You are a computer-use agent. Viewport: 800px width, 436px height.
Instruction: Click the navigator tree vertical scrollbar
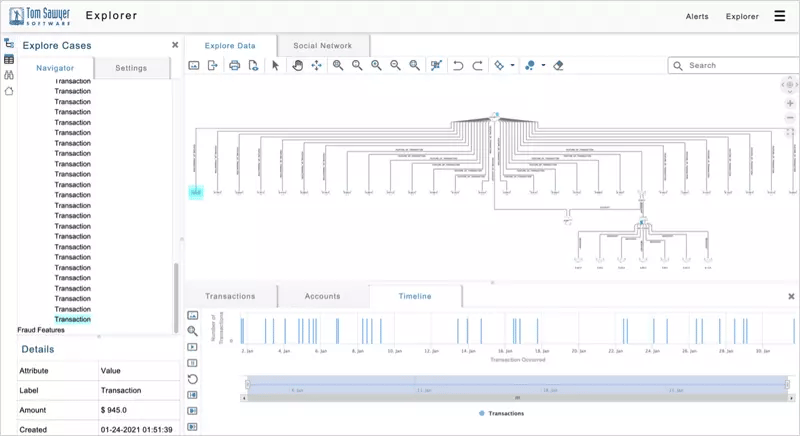[x=177, y=297]
